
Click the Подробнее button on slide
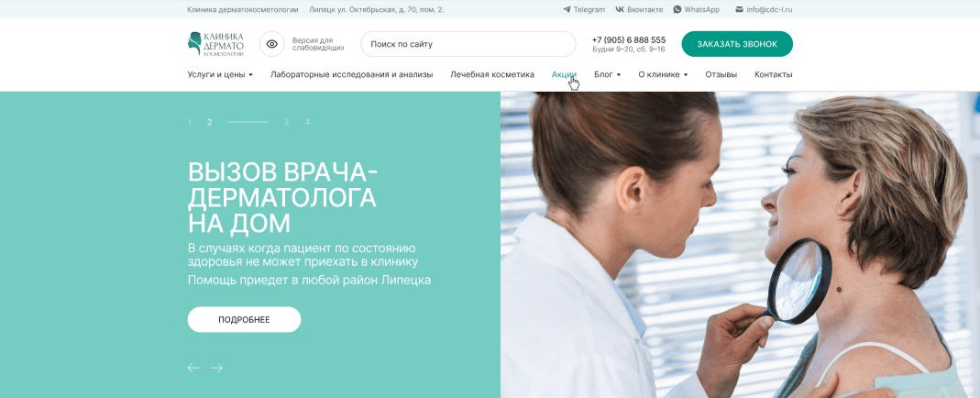[244, 319]
